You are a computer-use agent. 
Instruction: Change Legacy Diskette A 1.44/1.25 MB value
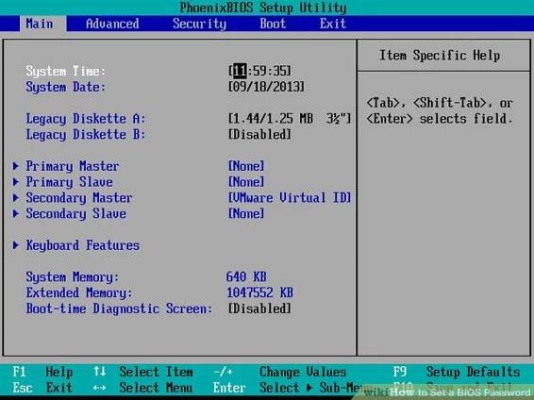click(x=289, y=118)
